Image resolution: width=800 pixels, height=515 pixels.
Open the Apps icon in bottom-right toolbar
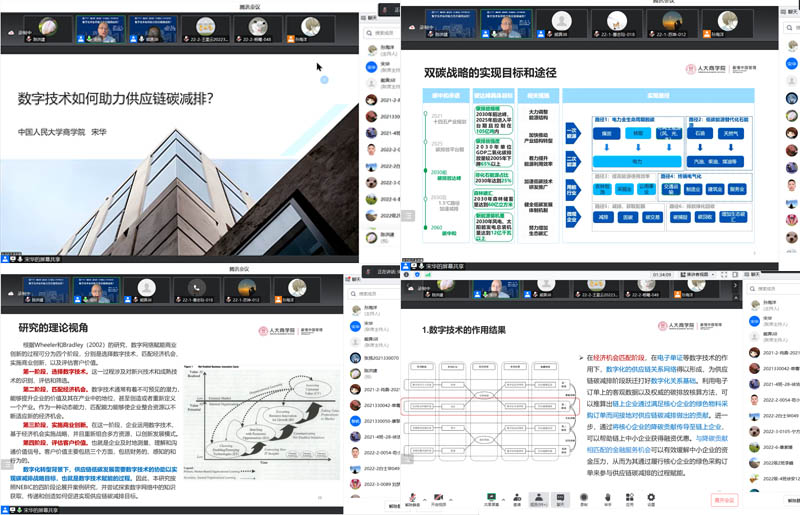(630, 498)
